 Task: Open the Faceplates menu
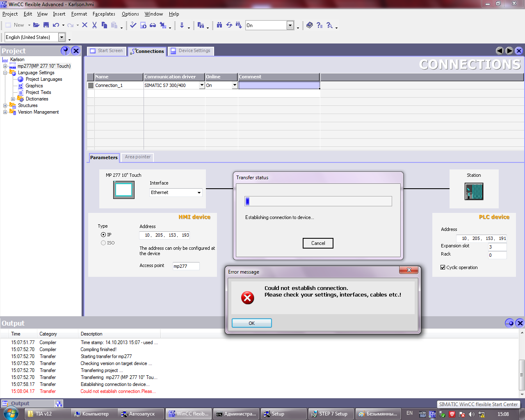point(104,14)
